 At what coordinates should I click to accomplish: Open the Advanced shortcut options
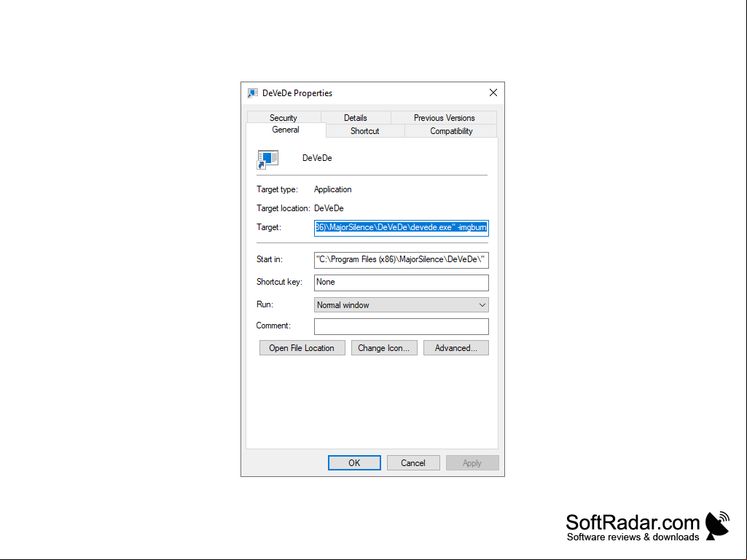tap(456, 348)
